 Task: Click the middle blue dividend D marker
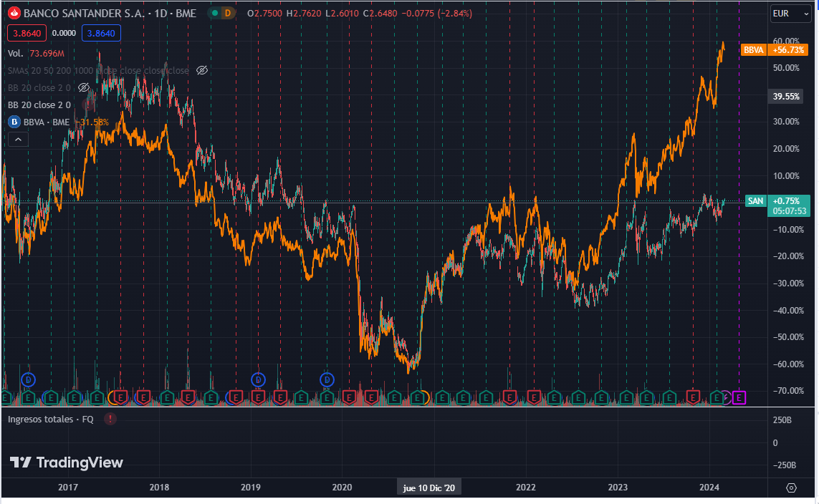258,380
